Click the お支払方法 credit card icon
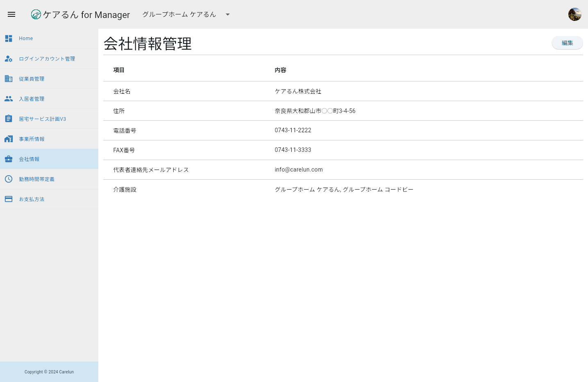This screenshot has width=588, height=382. pos(9,199)
